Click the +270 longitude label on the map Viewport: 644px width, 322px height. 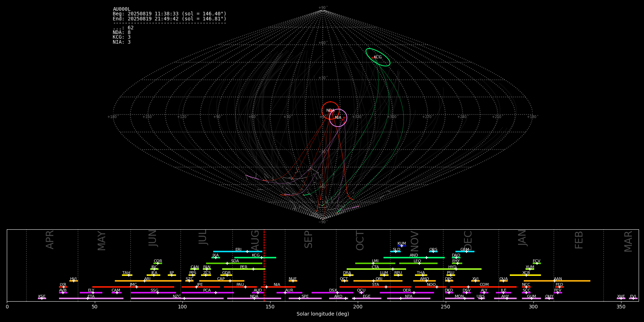427,117
